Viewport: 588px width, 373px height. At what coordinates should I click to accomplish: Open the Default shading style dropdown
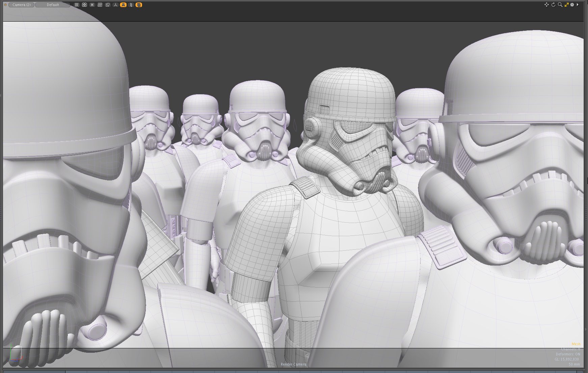[53, 5]
